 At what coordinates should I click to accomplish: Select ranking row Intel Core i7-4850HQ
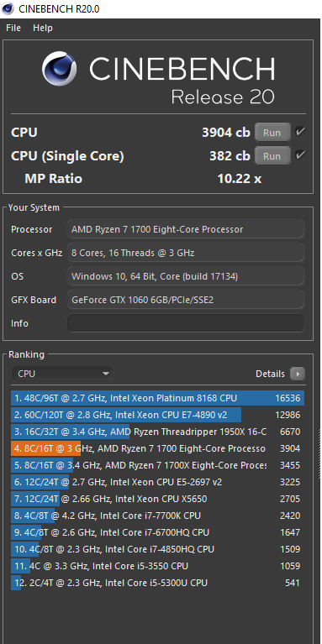(x=157, y=549)
